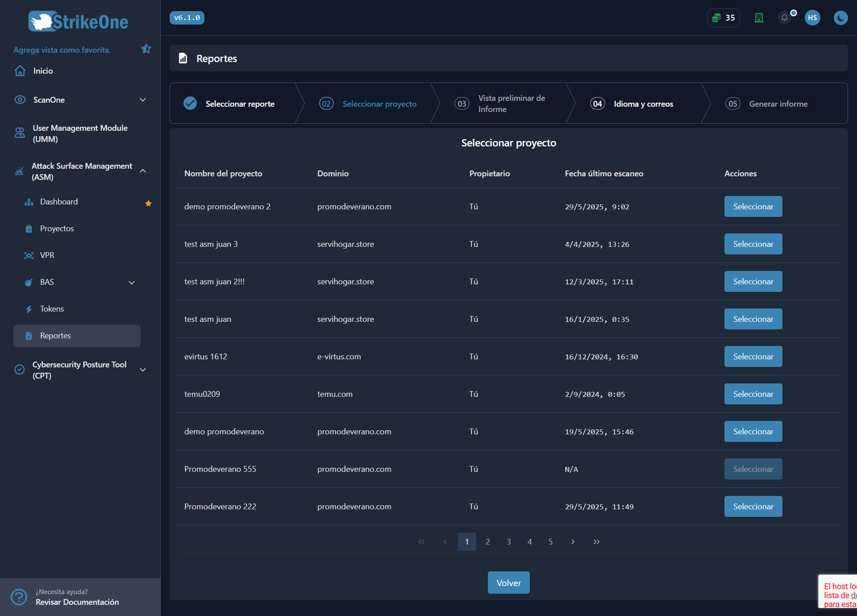Expand the ScanOne menu chevron
The image size is (857, 616).
click(x=143, y=100)
